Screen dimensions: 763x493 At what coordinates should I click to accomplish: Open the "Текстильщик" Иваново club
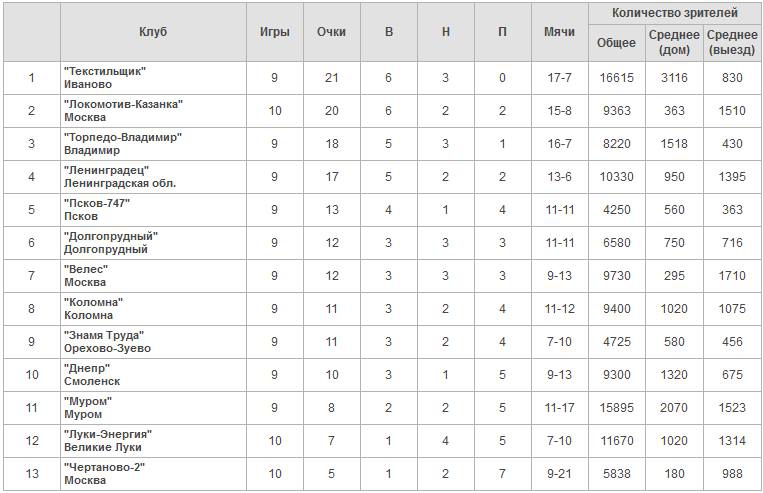(x=104, y=71)
